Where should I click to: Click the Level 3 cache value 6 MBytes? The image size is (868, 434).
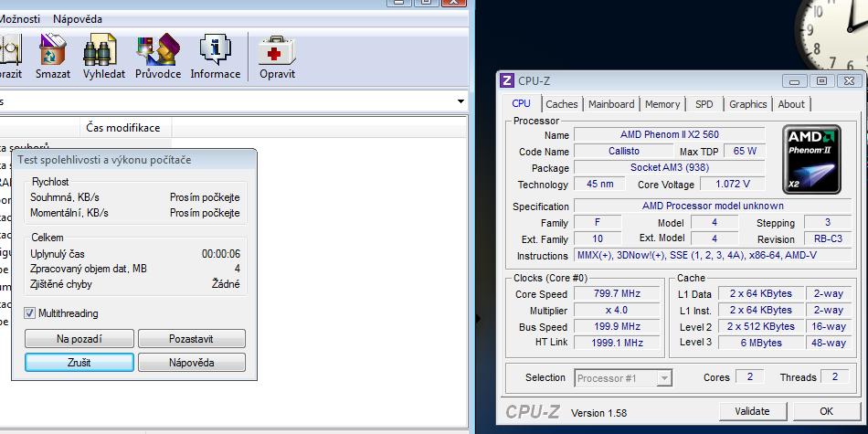(760, 343)
